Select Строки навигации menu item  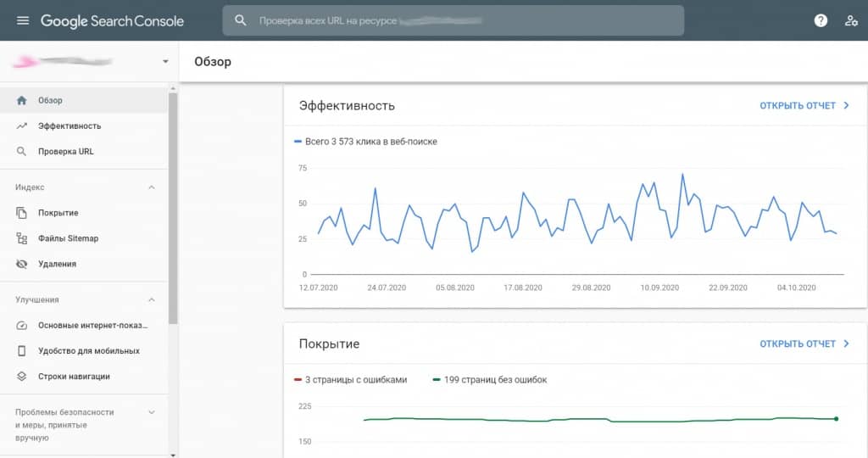tap(74, 376)
